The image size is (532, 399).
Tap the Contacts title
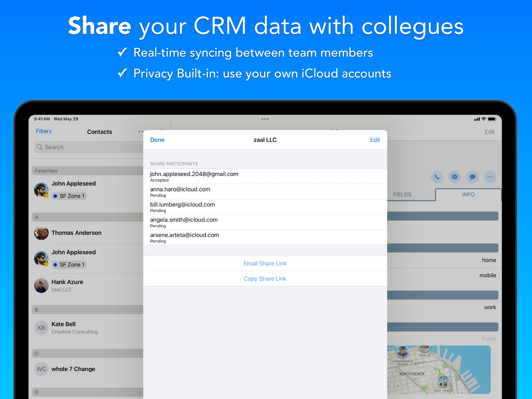(x=99, y=132)
